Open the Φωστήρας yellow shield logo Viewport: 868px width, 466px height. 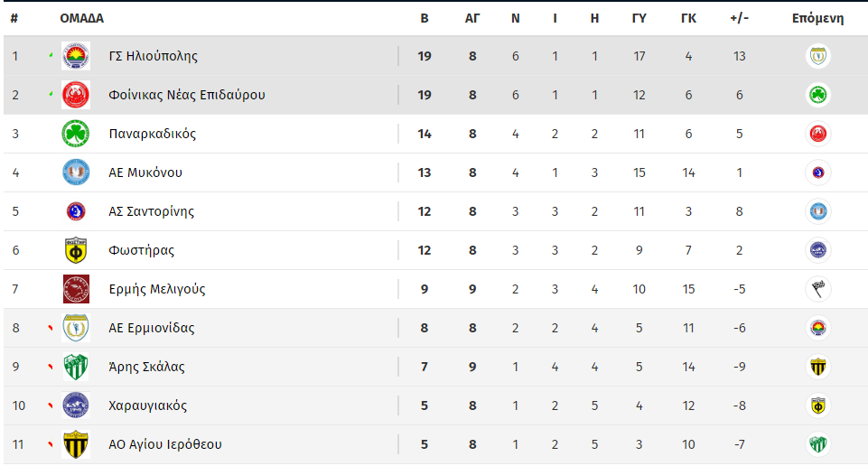[x=75, y=250]
